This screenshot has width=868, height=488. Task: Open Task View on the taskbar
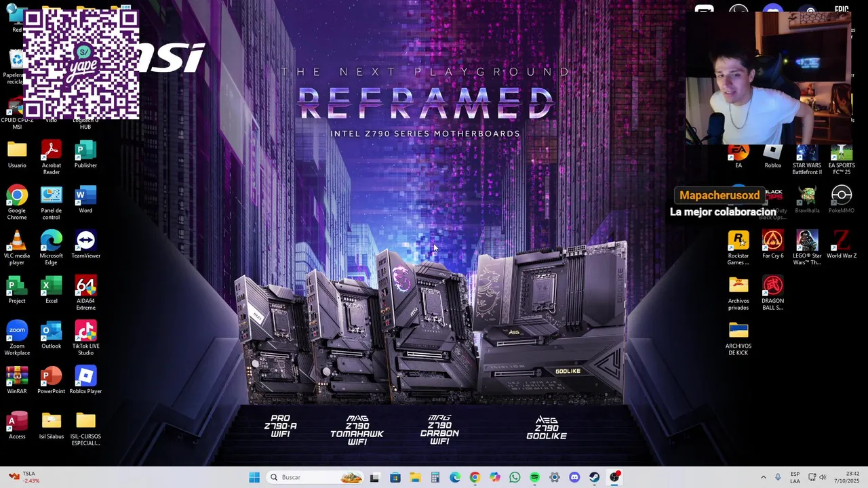point(375,477)
